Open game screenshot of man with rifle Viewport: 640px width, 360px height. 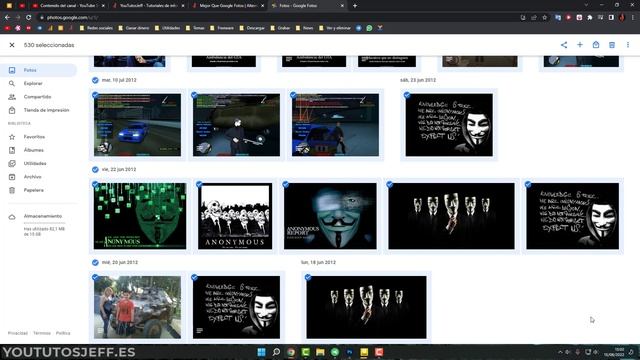pyautogui.click(x=236, y=125)
